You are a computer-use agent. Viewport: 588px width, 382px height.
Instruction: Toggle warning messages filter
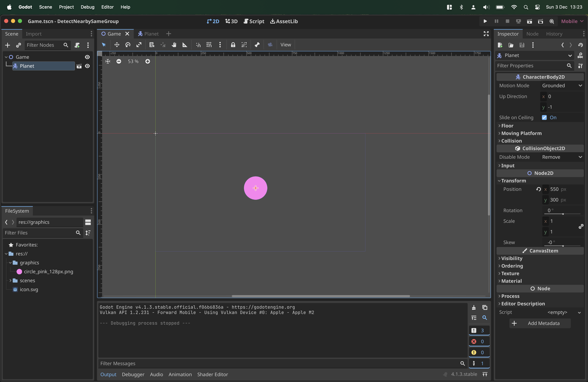coord(479,352)
